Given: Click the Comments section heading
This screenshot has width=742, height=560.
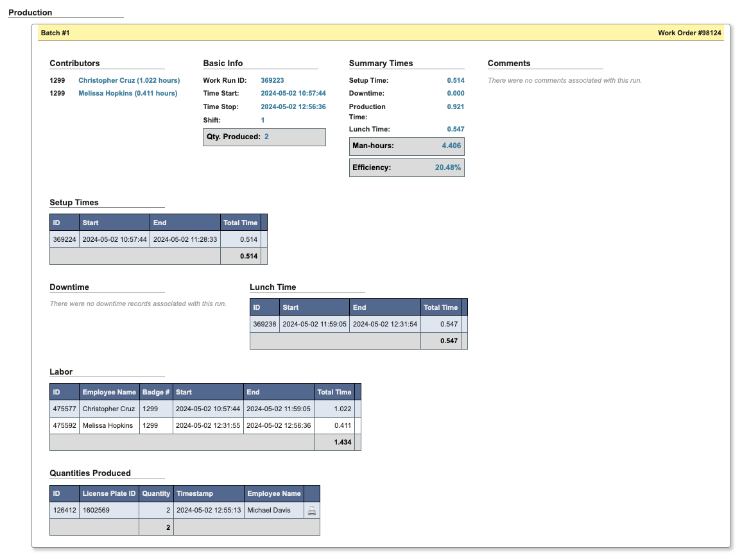Looking at the screenshot, I should 509,64.
